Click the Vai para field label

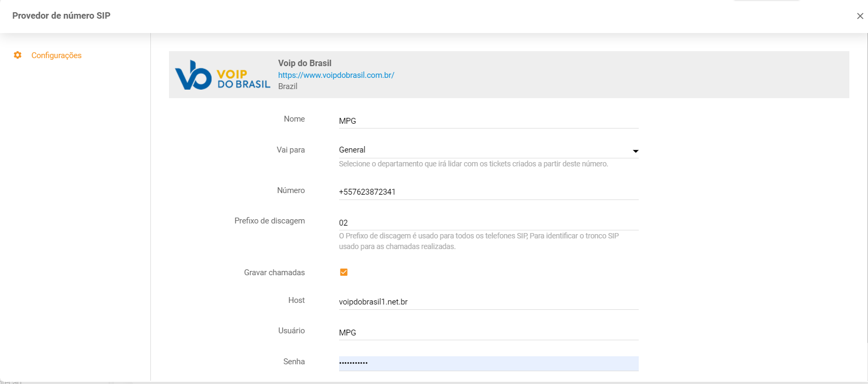pyautogui.click(x=291, y=150)
